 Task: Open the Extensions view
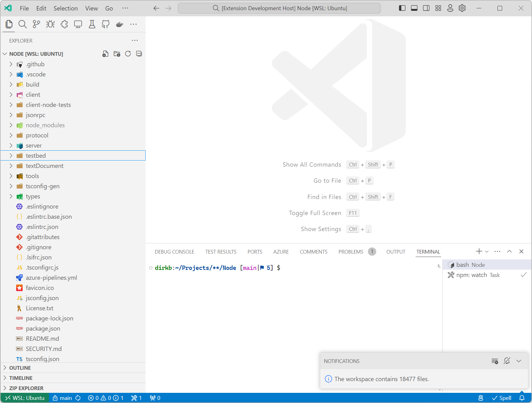(x=64, y=24)
